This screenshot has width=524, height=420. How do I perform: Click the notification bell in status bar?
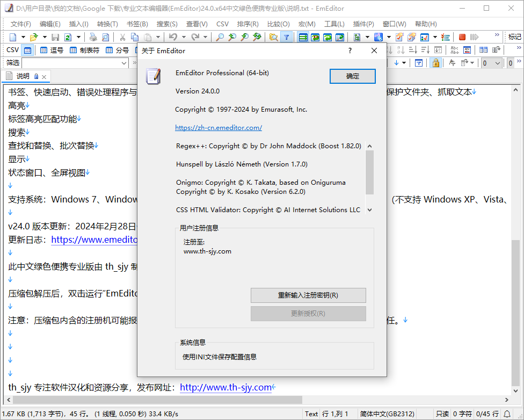507,414
